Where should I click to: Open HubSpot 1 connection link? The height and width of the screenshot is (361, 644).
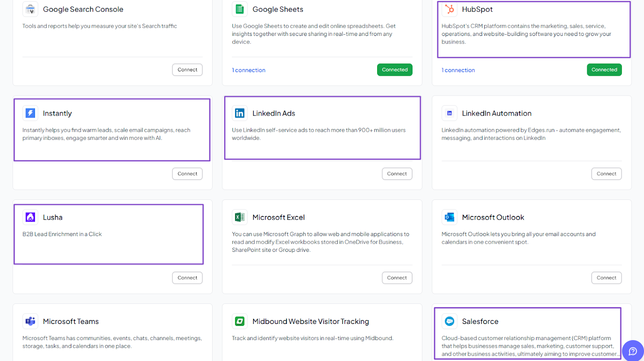458,70
